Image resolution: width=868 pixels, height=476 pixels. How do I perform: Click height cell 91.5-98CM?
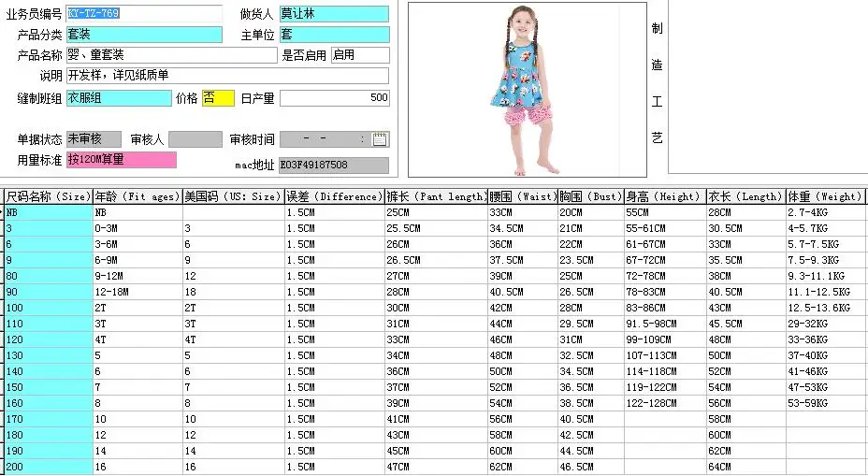(x=665, y=324)
